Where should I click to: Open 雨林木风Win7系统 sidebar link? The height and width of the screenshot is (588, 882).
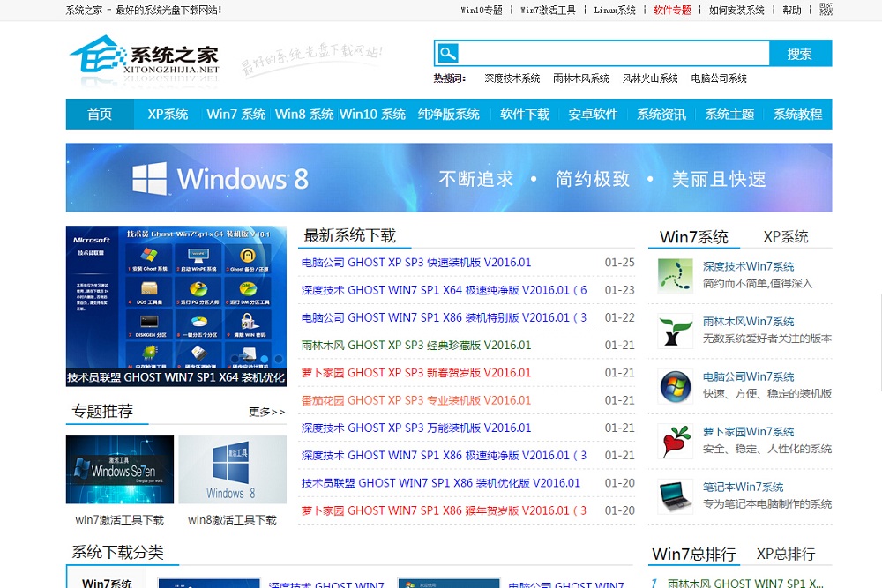[x=748, y=322]
